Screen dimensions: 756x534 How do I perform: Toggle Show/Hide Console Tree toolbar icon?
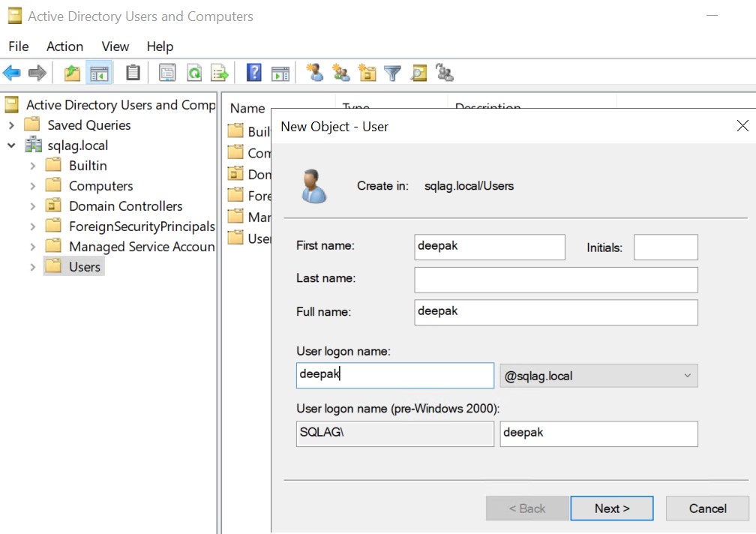click(99, 73)
